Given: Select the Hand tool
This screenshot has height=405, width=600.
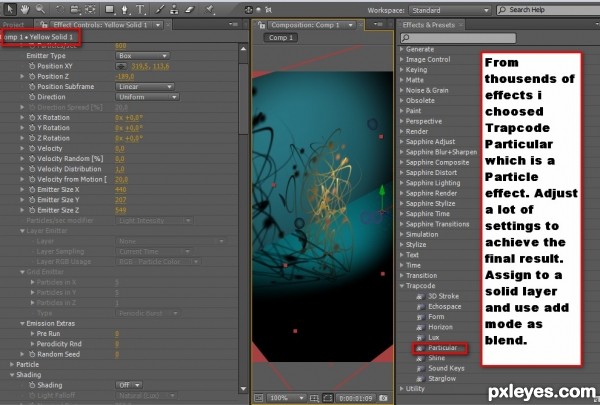Looking at the screenshot, I should [x=25, y=9].
